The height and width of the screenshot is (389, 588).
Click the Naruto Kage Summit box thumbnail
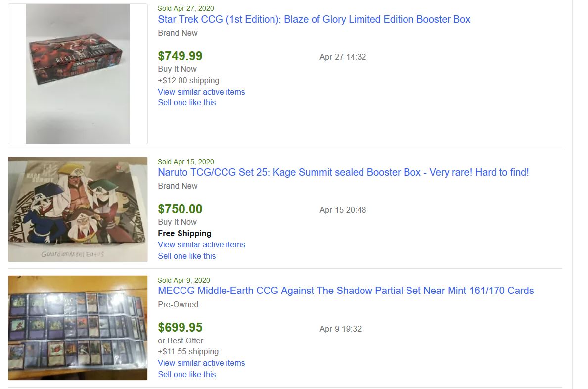click(x=78, y=209)
